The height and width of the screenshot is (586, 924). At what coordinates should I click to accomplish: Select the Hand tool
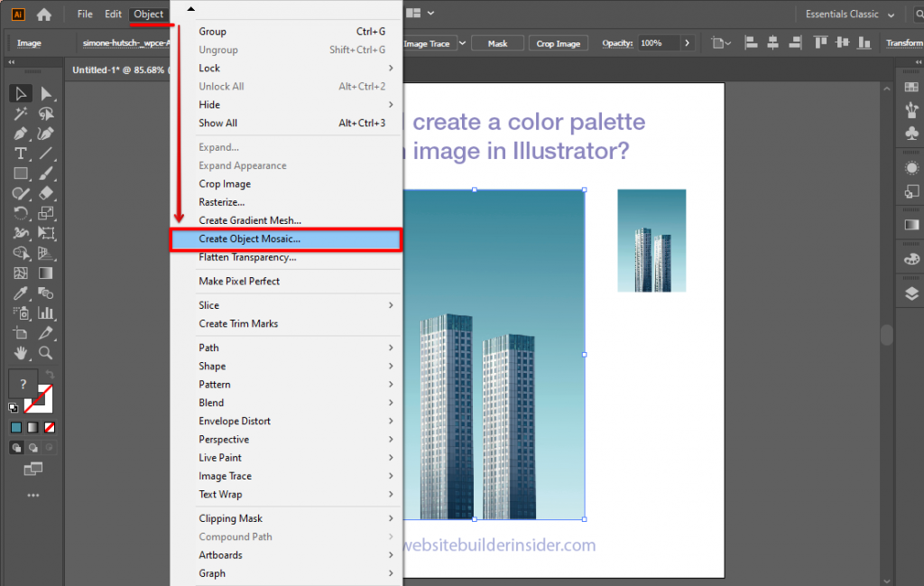20,352
